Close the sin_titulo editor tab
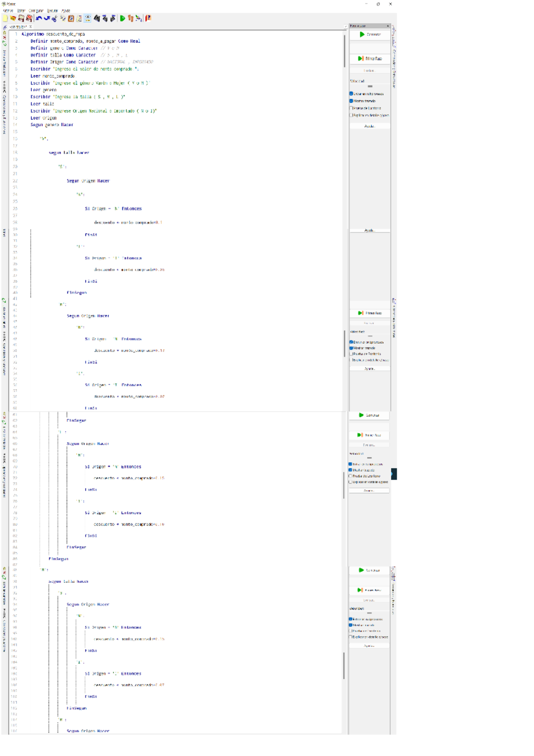The image size is (534, 756). [31, 27]
